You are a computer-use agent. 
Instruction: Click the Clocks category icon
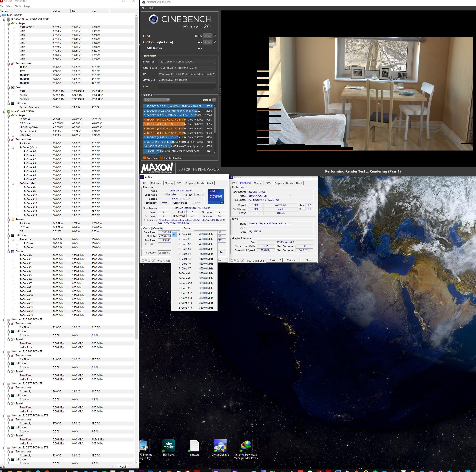point(13,251)
